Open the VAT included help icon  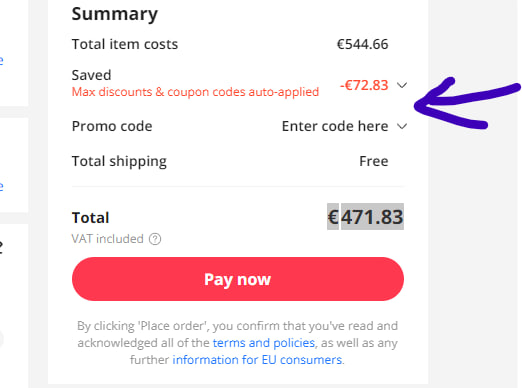(x=155, y=239)
